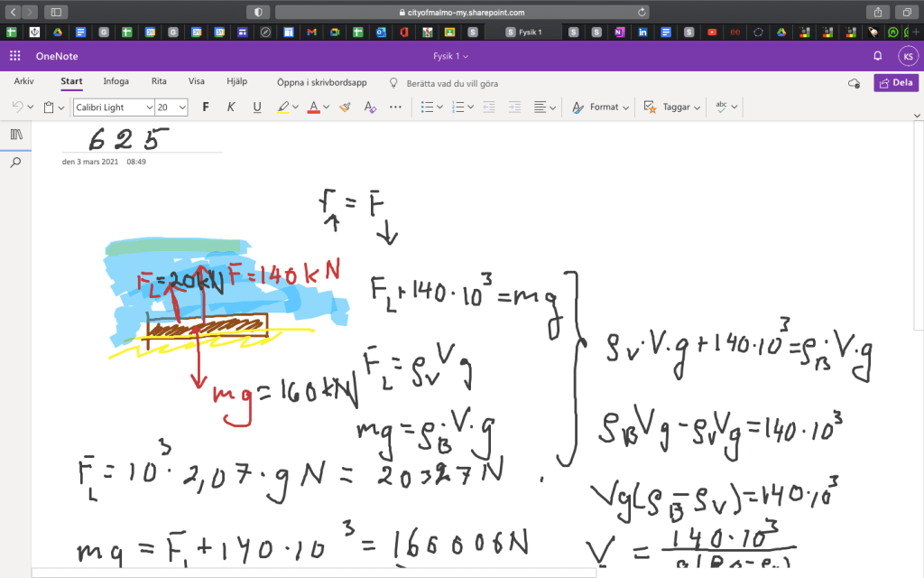Image resolution: width=924 pixels, height=578 pixels.
Task: Toggle italic text formatting
Action: [x=231, y=107]
